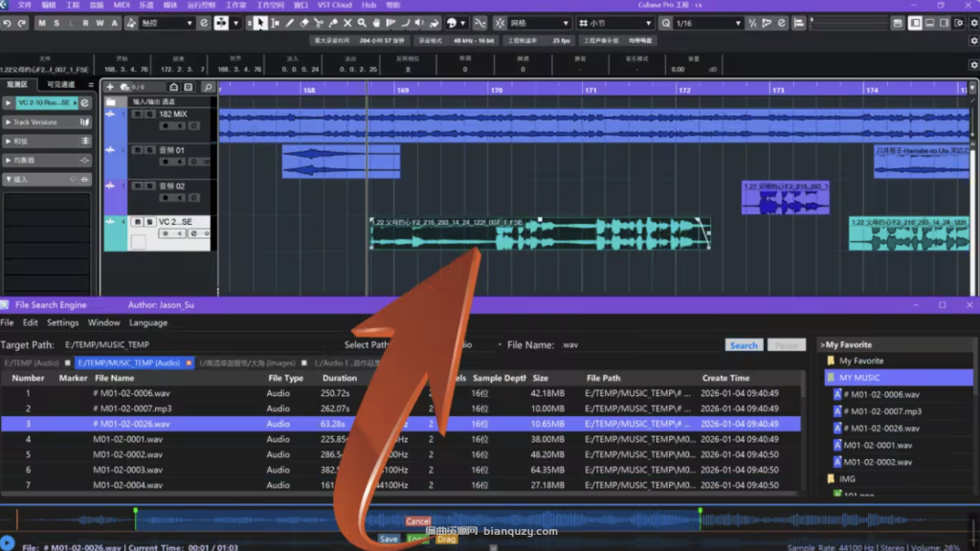This screenshot has width=980, height=551.
Task: Toggle record enable on 音频 02 track
Action: pyautogui.click(x=165, y=198)
